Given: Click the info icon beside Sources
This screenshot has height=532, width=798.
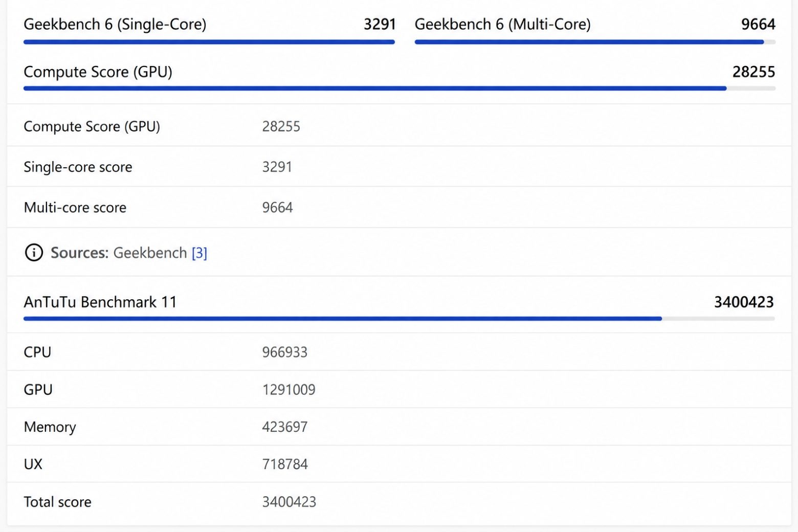Looking at the screenshot, I should (34, 253).
